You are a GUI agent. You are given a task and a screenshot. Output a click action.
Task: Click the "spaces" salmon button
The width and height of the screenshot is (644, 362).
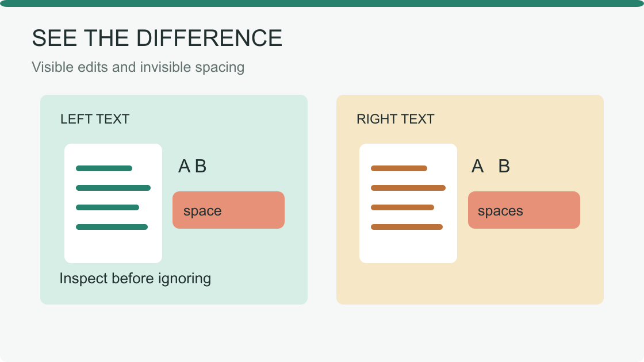pos(524,210)
